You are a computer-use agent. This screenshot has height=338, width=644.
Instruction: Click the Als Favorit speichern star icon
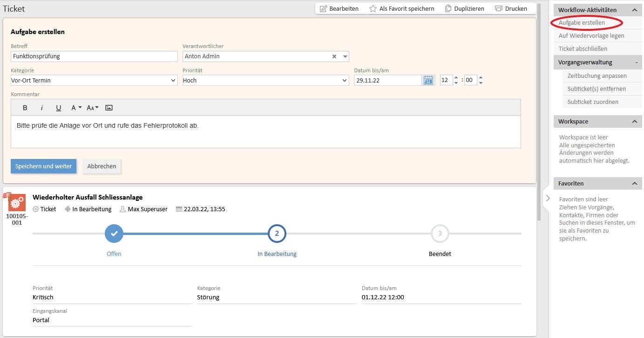click(373, 8)
